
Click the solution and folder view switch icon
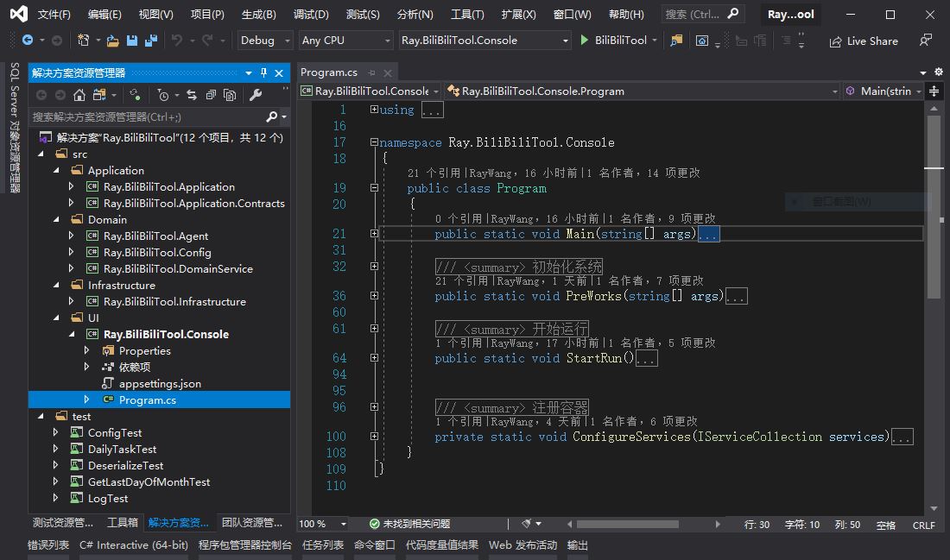pyautogui.click(x=99, y=95)
